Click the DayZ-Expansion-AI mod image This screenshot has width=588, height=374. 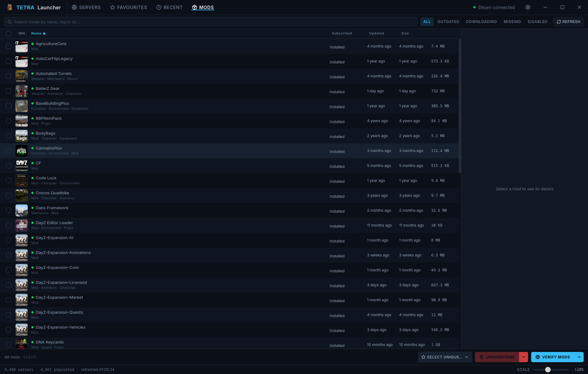click(22, 240)
